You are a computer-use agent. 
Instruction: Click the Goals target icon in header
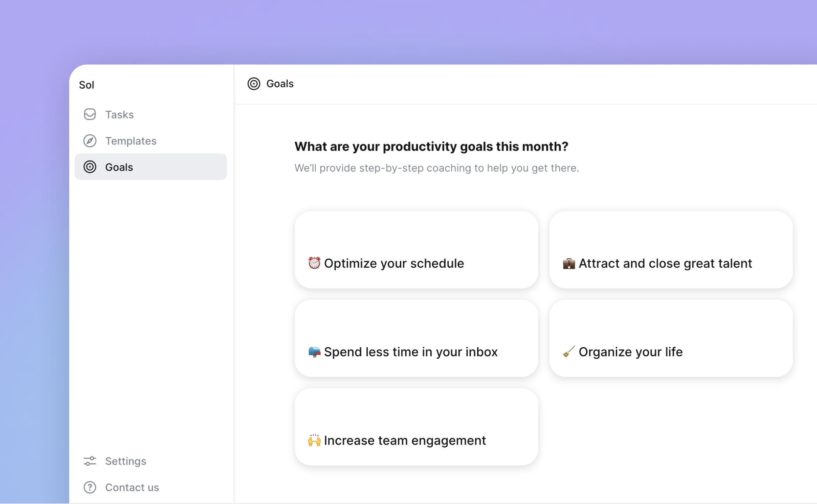tap(254, 84)
